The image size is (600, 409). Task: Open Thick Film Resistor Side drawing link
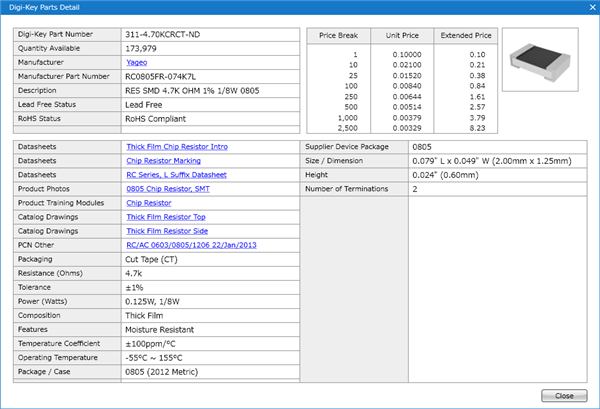(167, 231)
